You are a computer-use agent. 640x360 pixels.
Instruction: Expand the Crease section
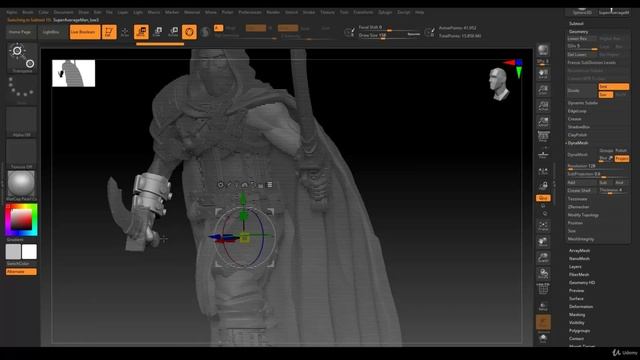point(574,119)
